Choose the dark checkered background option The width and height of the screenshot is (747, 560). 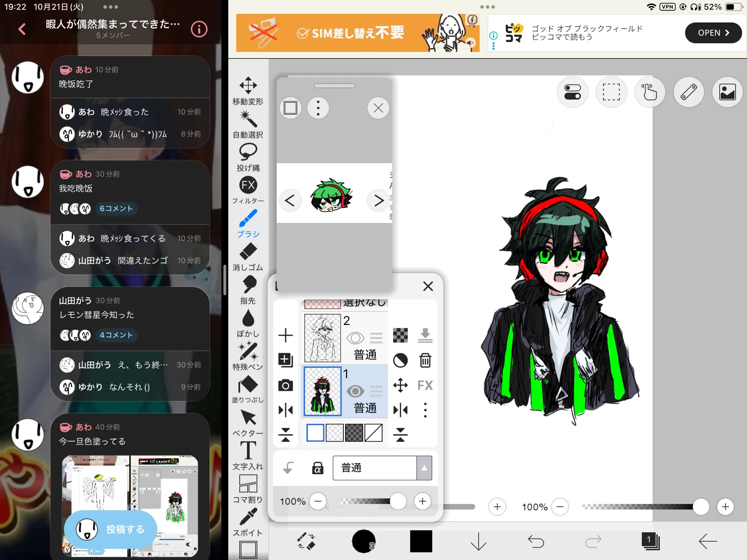pos(354,433)
